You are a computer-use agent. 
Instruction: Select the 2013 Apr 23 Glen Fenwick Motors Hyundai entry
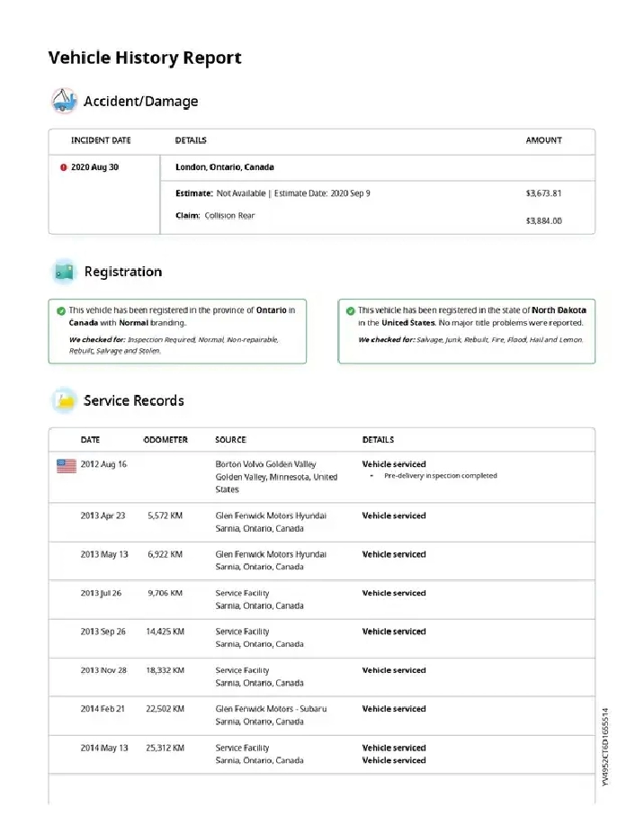pos(271,516)
